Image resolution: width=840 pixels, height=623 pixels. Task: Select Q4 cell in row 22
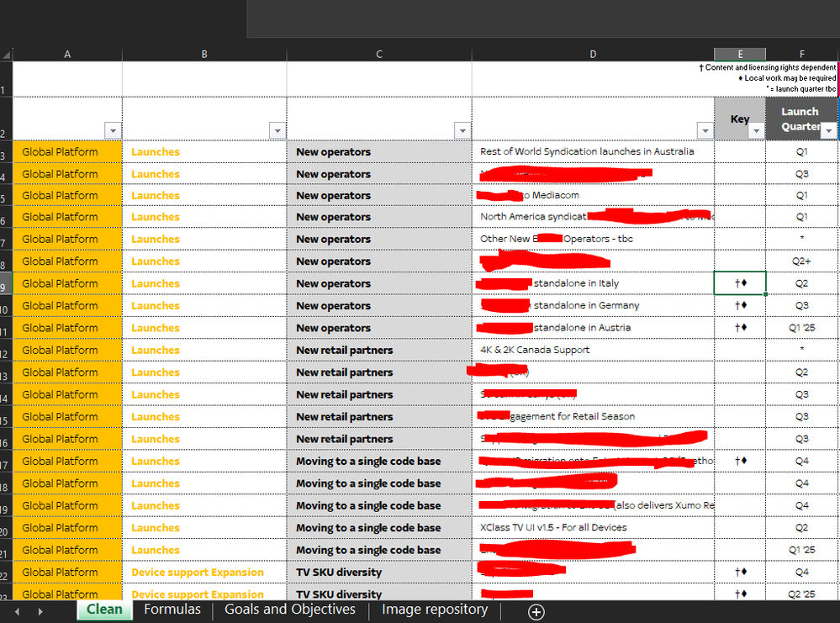point(801,572)
